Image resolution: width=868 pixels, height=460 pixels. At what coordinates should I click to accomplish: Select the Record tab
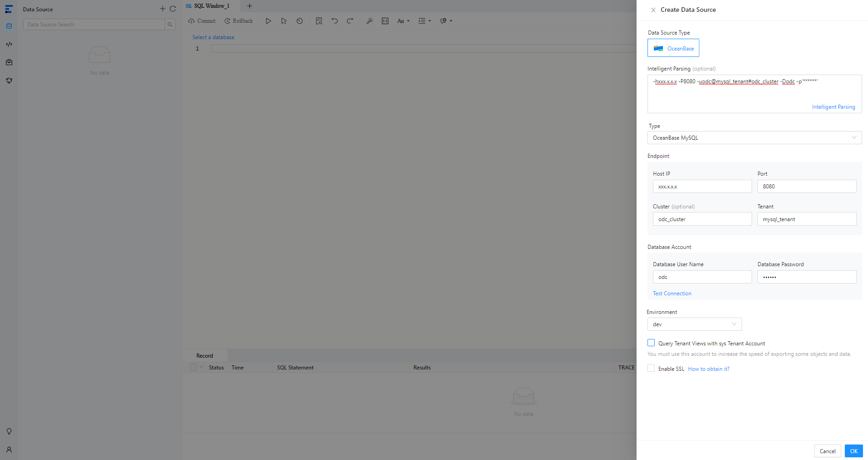205,356
